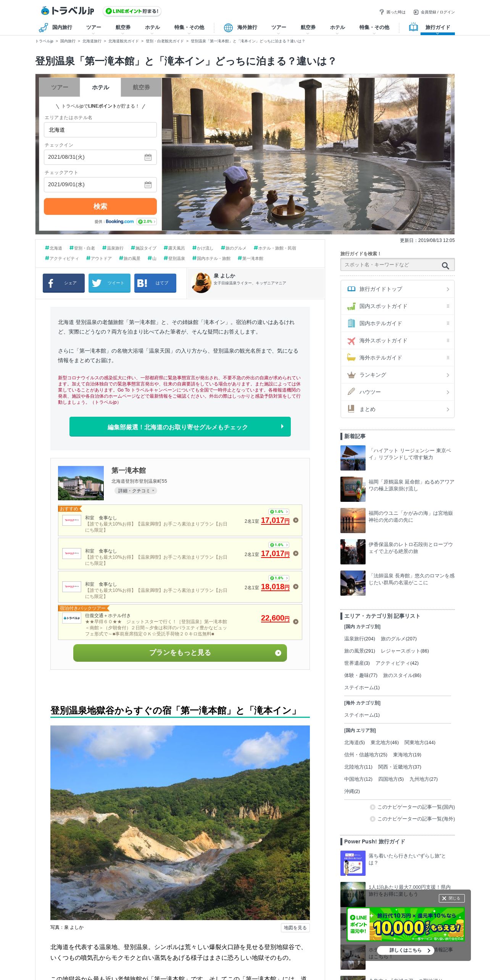Open overseas 航空券 menu item
This screenshot has height=980, width=490.
[308, 27]
